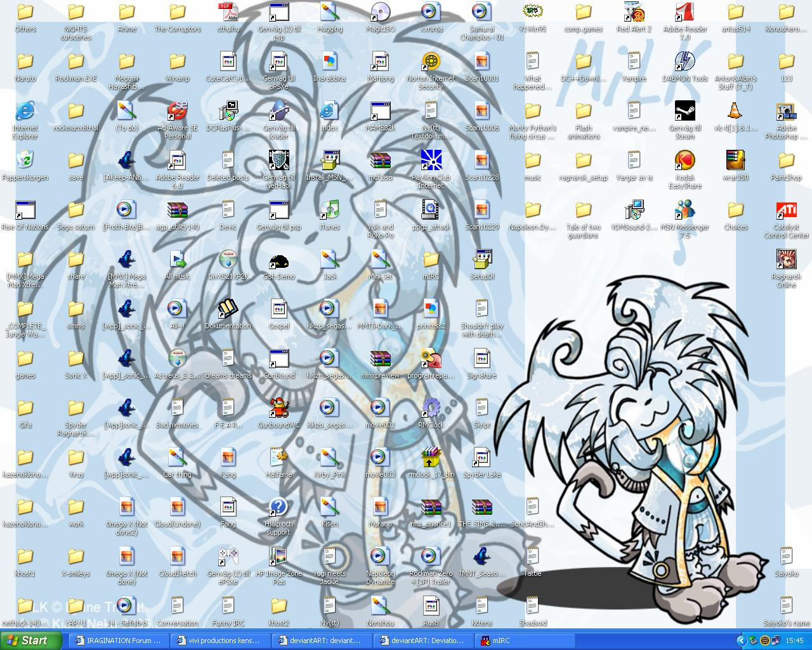812x650 pixels.
Task: Open the movie002 video file
Action: tap(380, 408)
